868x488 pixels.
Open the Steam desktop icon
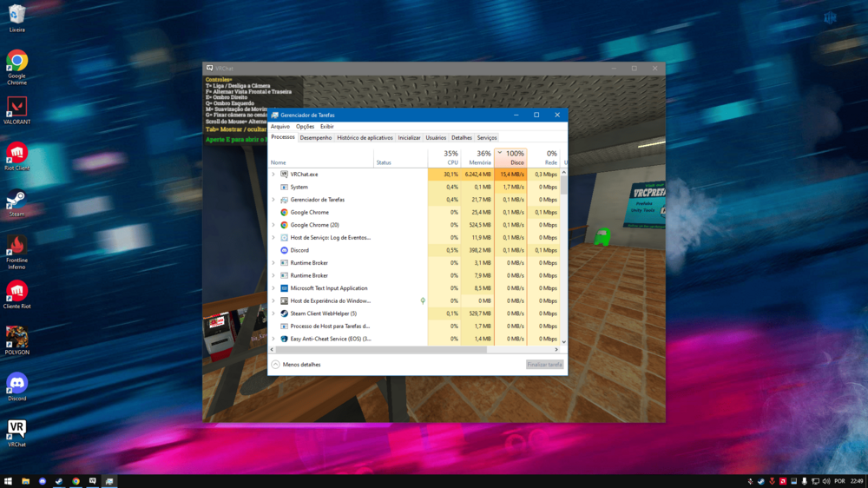[x=16, y=200]
